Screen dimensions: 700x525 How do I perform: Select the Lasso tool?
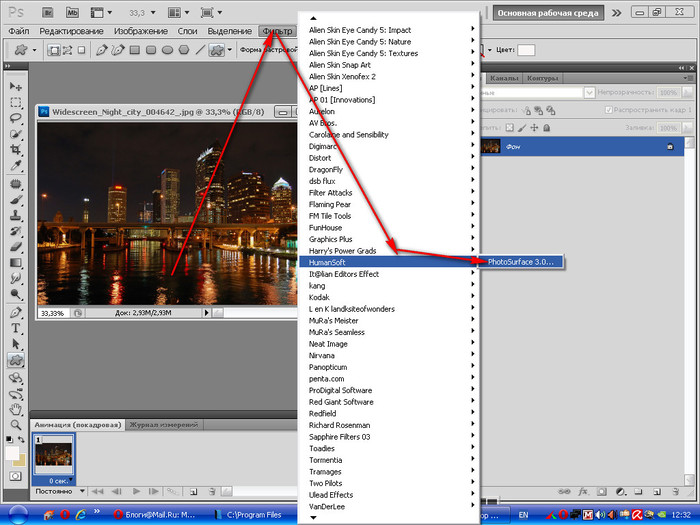pos(16,118)
